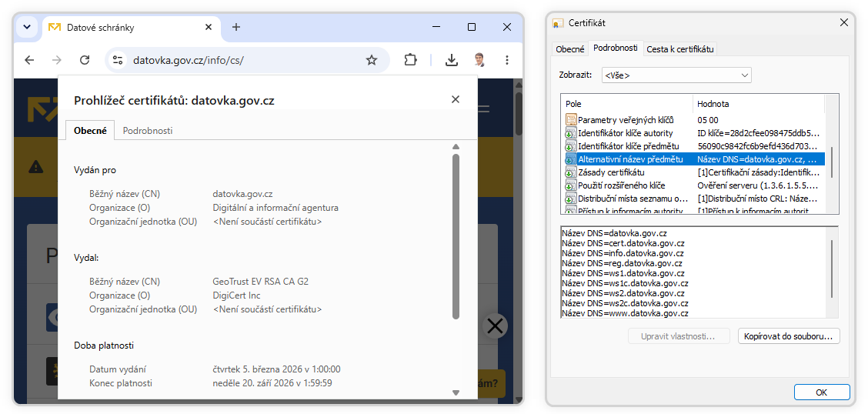Select Zásady certifikátu row
The image size is (868, 414).
pos(693,172)
